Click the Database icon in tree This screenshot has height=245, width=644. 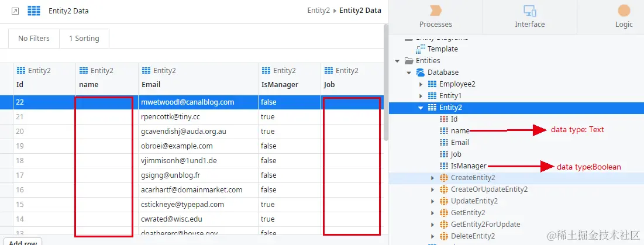[421, 73]
